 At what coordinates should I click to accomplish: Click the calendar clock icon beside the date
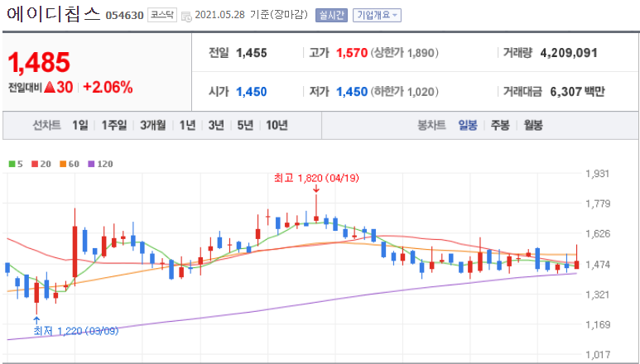(186, 17)
